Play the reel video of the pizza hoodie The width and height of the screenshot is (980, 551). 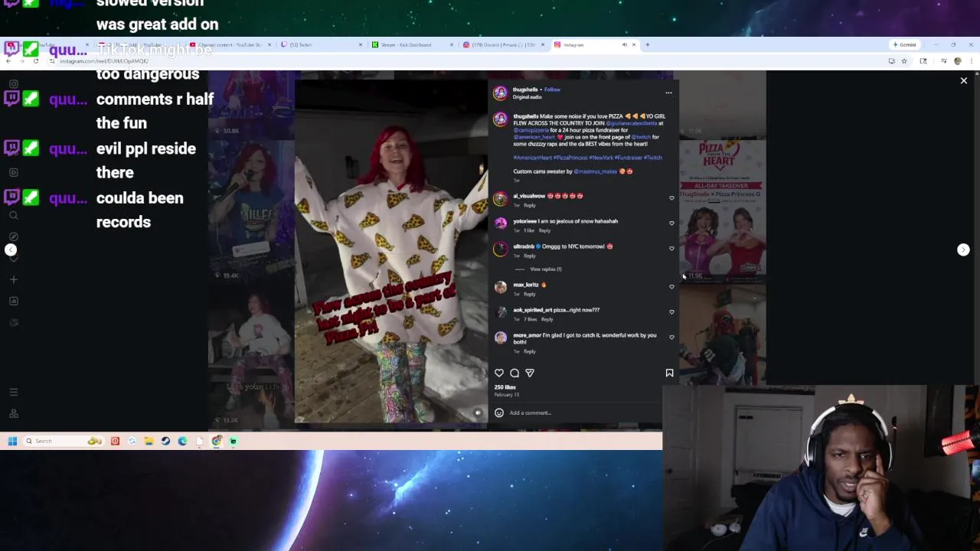(390, 253)
